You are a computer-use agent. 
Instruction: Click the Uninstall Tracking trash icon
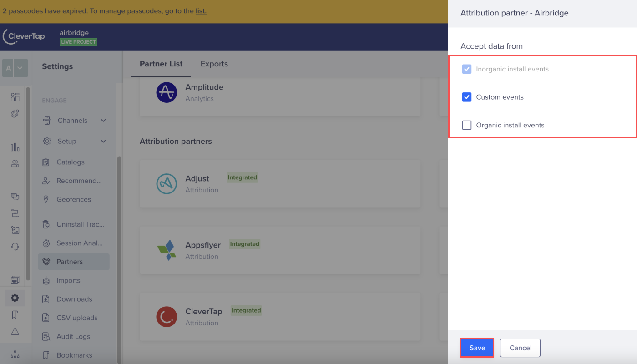click(x=46, y=224)
